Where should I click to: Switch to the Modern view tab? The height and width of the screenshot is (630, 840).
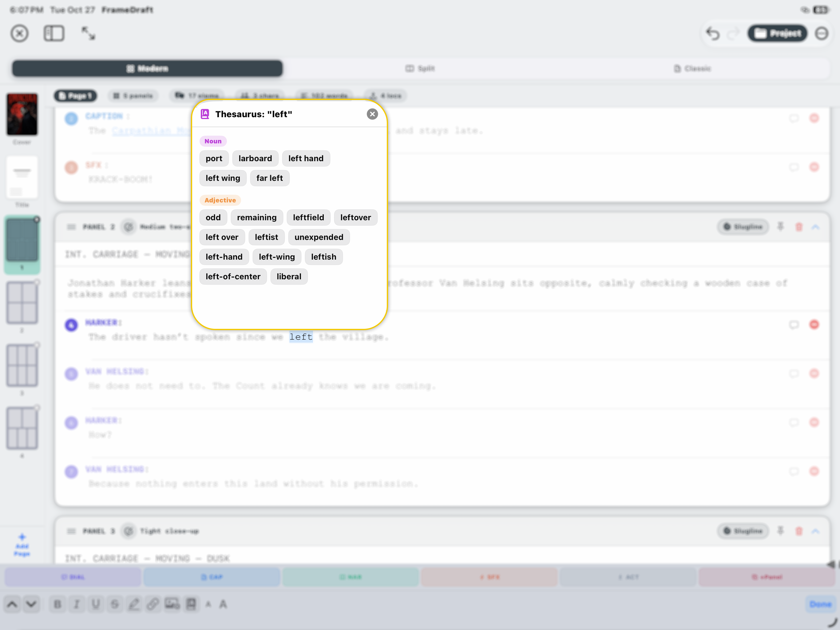pyautogui.click(x=147, y=68)
